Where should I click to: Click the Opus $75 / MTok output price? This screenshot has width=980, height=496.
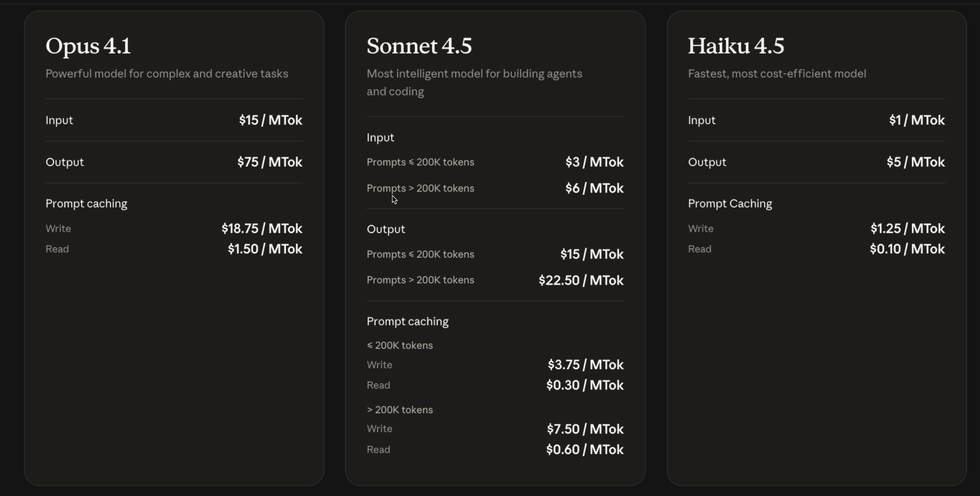point(270,162)
